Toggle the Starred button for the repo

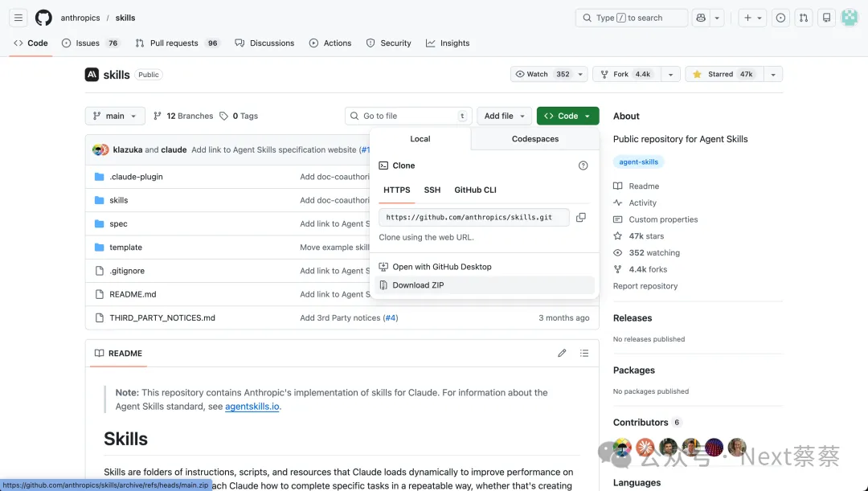pyautogui.click(x=723, y=74)
